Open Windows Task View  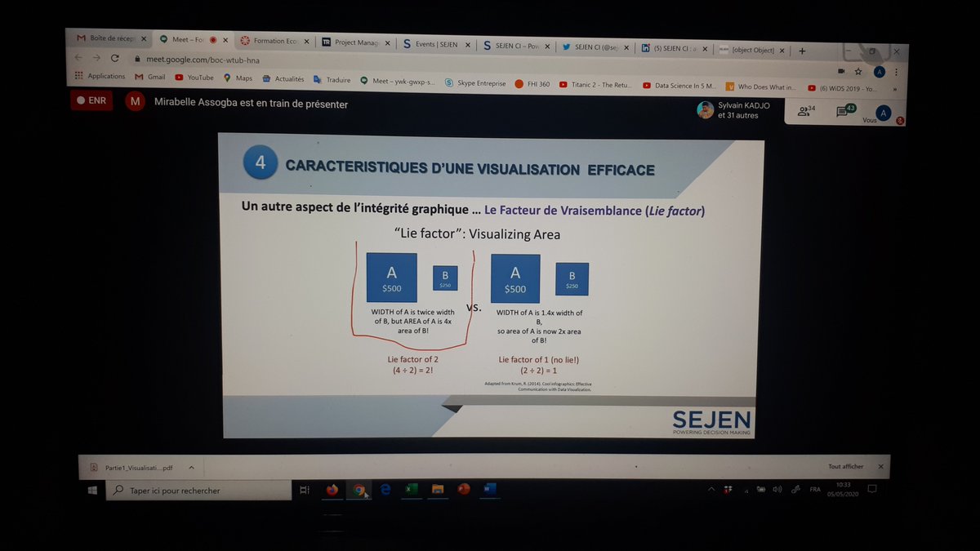click(305, 490)
